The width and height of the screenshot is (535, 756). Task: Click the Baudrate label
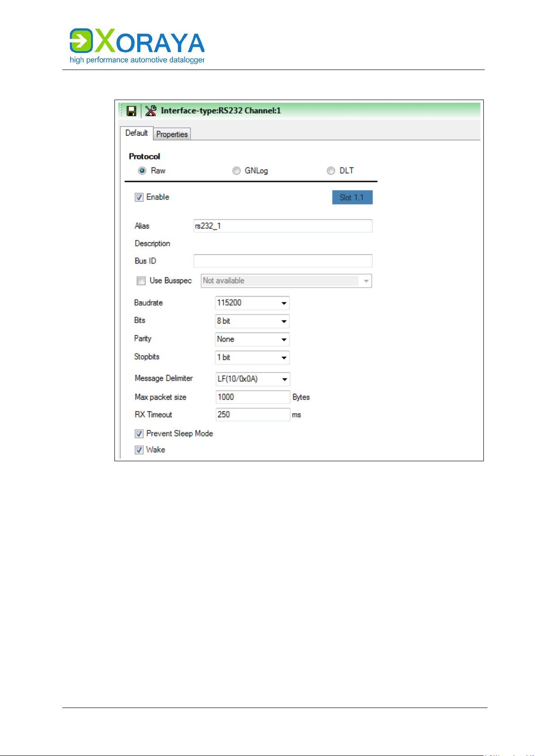pyautogui.click(x=149, y=303)
